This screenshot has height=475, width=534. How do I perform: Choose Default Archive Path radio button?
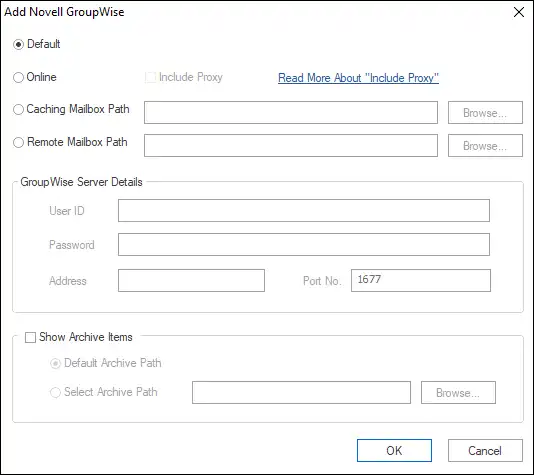click(55, 363)
